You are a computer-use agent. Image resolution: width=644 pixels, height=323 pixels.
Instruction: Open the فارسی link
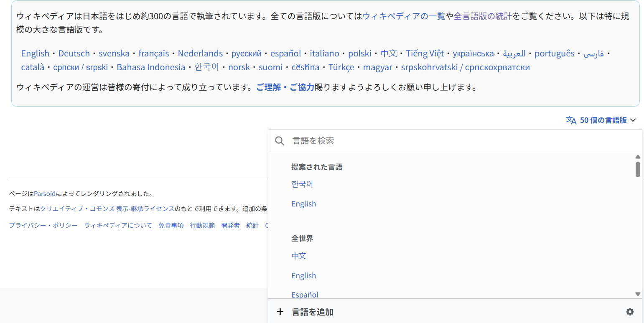[x=593, y=53]
